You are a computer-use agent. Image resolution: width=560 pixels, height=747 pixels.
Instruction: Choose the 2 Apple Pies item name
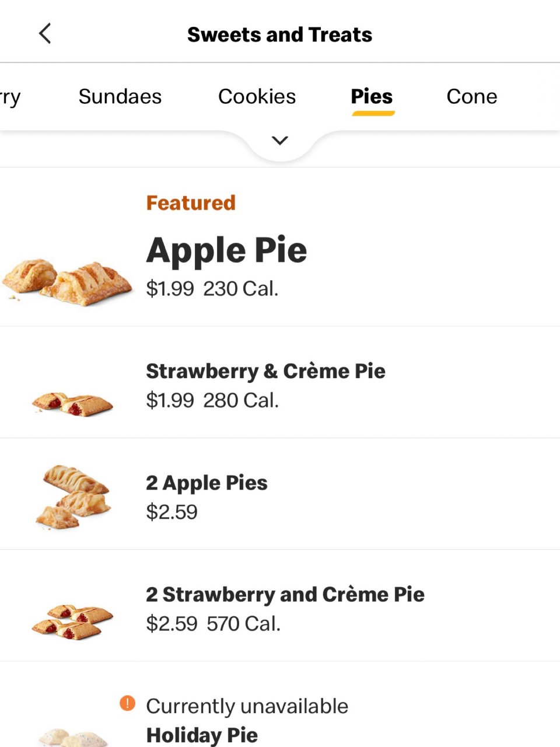tap(206, 483)
